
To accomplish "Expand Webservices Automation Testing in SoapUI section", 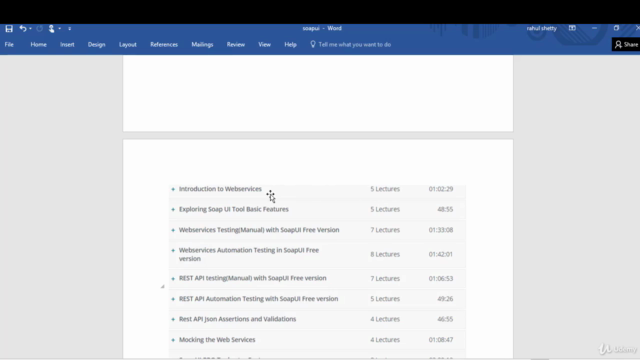I will pyautogui.click(x=173, y=250).
